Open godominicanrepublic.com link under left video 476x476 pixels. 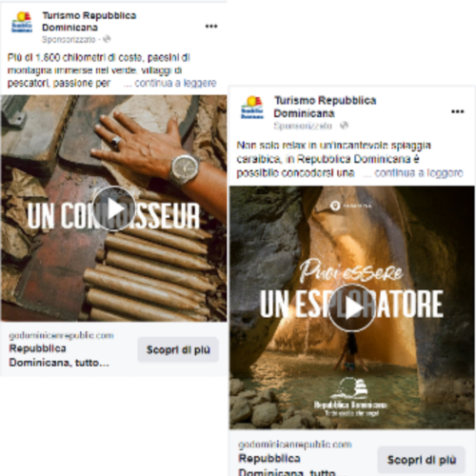61,335
